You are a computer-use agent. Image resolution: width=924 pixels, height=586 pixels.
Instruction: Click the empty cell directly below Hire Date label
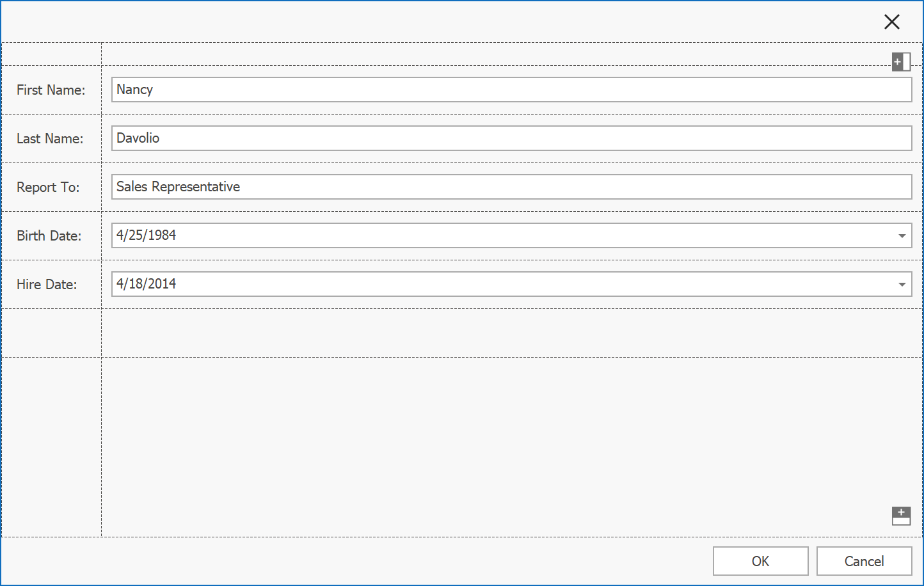click(x=51, y=333)
